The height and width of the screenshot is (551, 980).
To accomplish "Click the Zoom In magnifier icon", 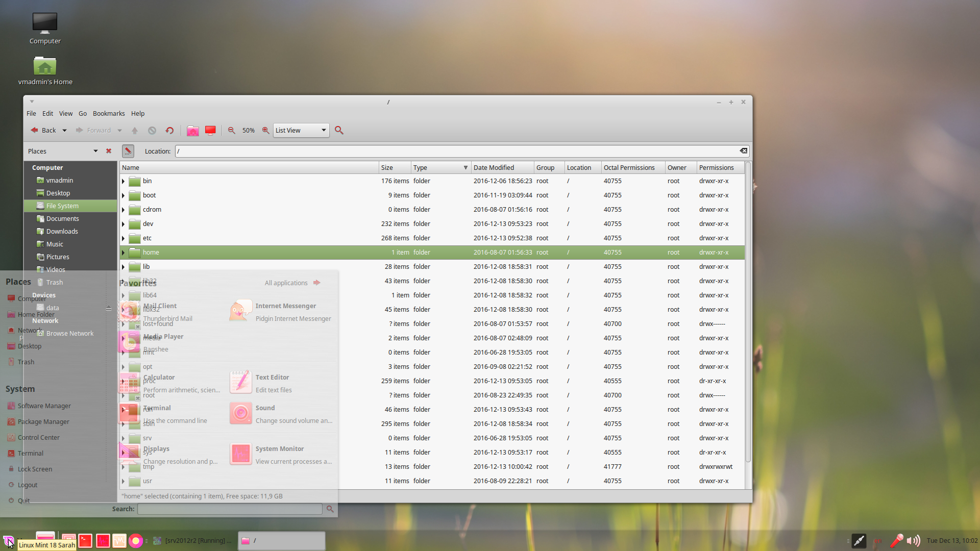I will click(265, 131).
